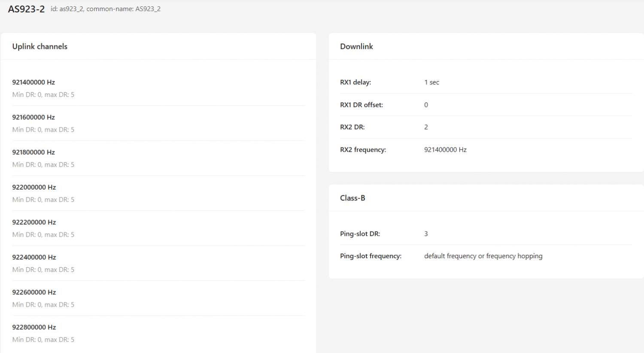Select the AS923-2 page heading
644x353 pixels.
click(26, 9)
